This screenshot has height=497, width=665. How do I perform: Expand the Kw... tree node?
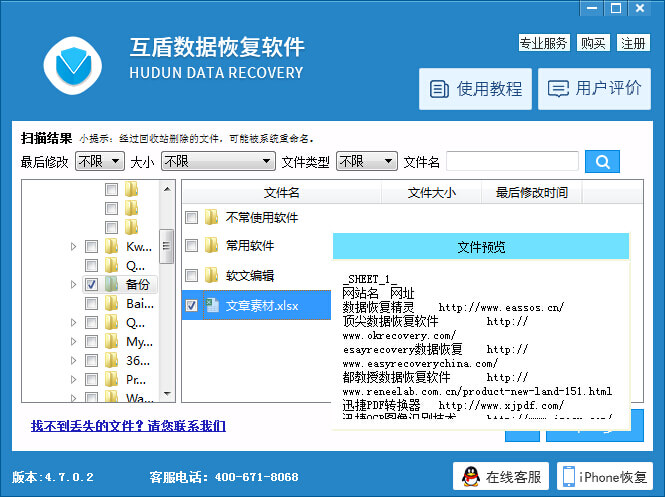coord(73,246)
